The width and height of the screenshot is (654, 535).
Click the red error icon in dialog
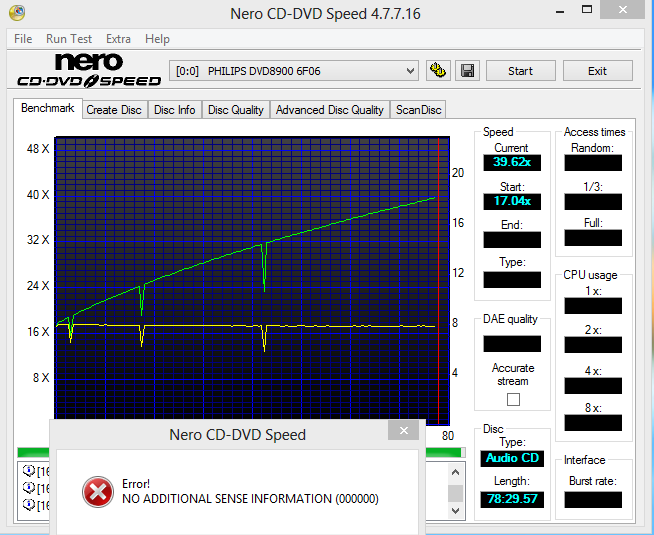pos(98,492)
